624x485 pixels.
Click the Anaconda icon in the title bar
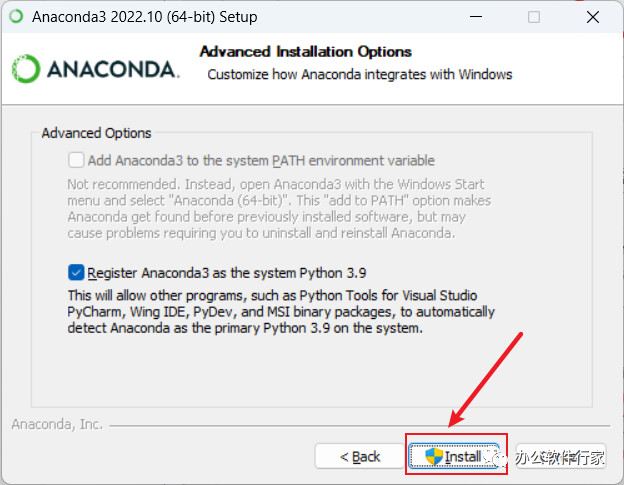pyautogui.click(x=16, y=17)
